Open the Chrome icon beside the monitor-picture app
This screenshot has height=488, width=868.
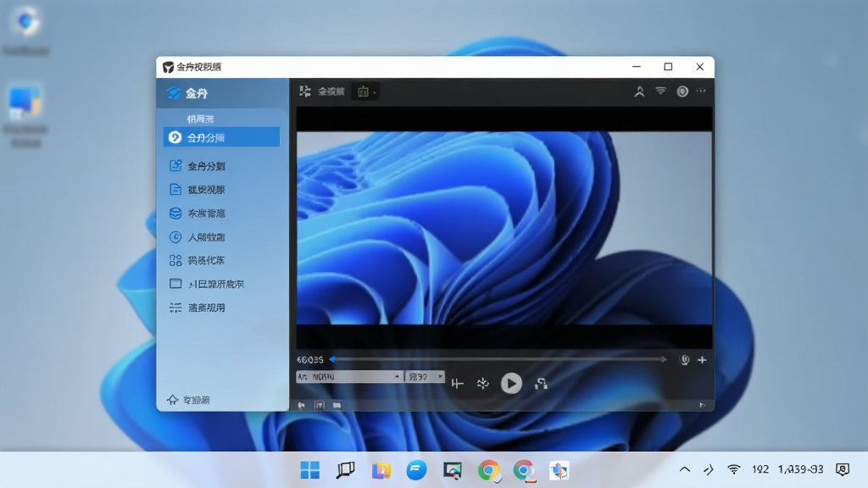pos(488,470)
